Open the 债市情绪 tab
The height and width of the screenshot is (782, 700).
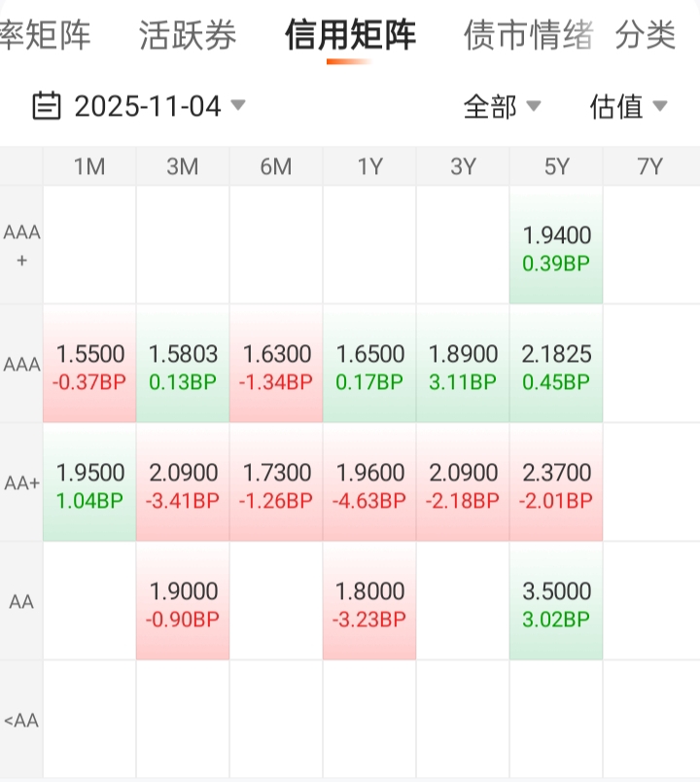528,36
